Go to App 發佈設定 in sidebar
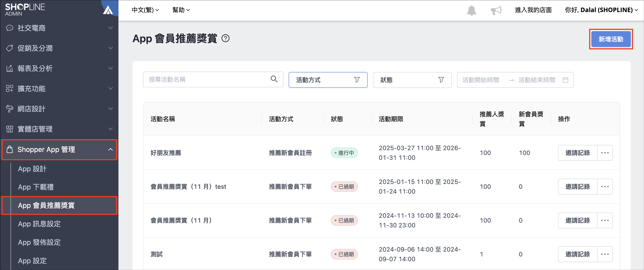Viewport: 644px width, 270px height. click(39, 242)
